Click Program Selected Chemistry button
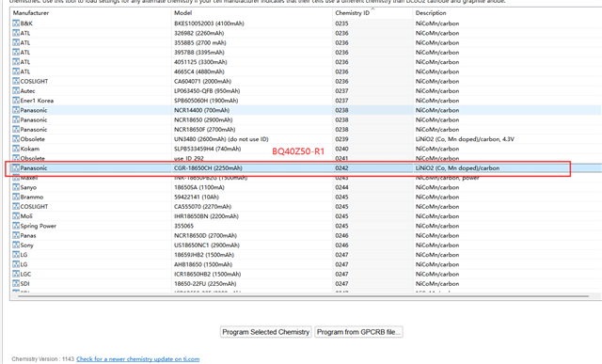Image resolution: width=602 pixels, height=364 pixels. [x=265, y=332]
